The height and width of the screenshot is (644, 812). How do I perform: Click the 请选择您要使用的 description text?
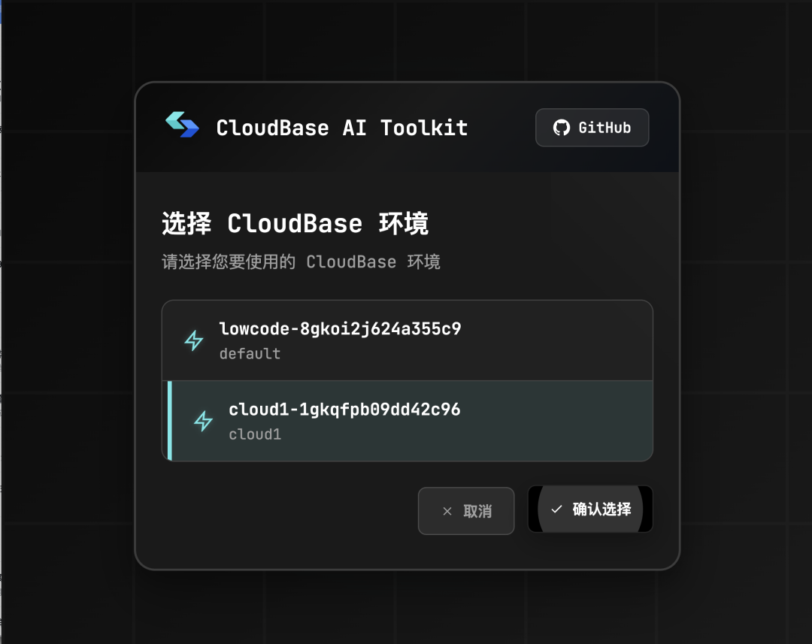point(229,262)
